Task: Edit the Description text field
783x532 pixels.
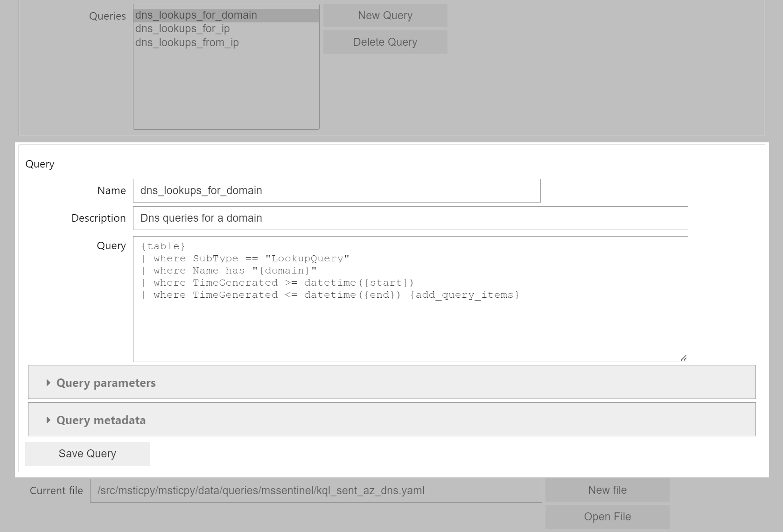Action: pos(410,218)
